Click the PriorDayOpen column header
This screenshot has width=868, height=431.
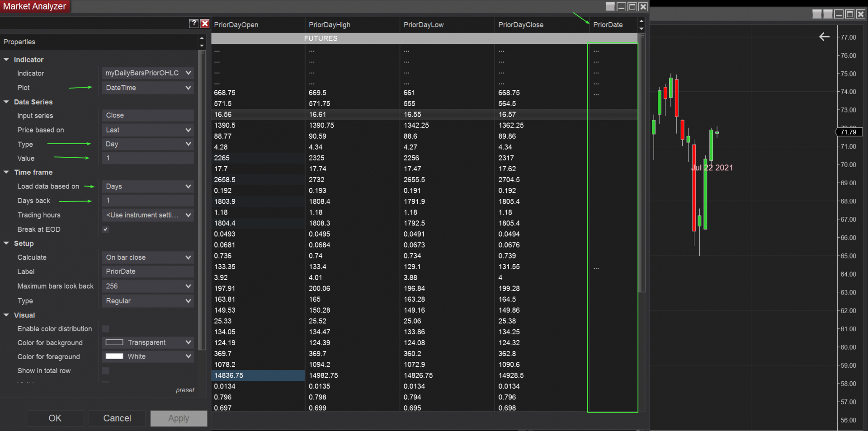[x=258, y=25]
